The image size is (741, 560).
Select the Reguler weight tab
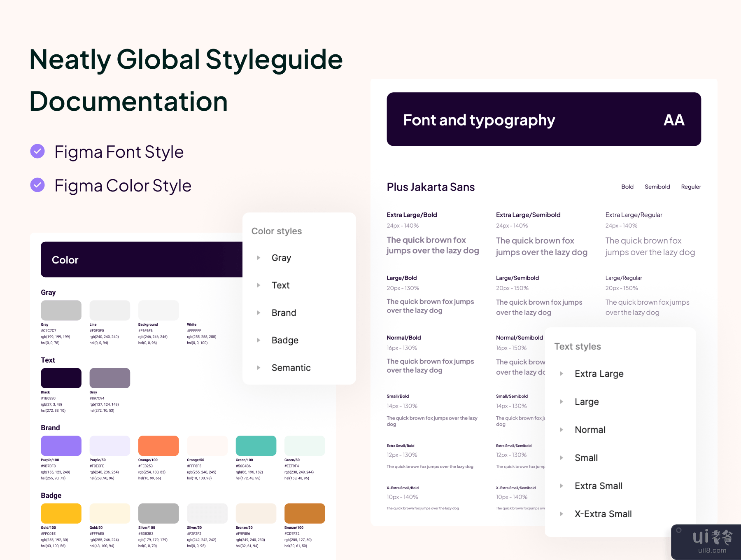coord(691,187)
